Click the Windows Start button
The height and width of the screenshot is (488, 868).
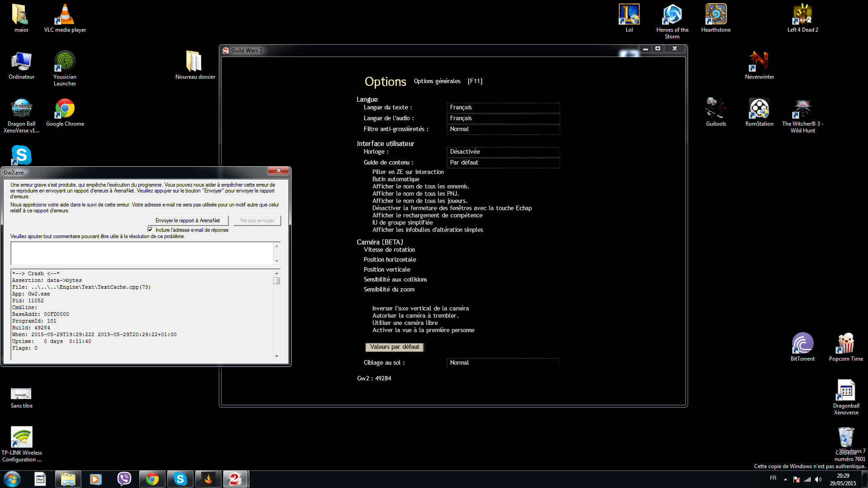(x=12, y=479)
